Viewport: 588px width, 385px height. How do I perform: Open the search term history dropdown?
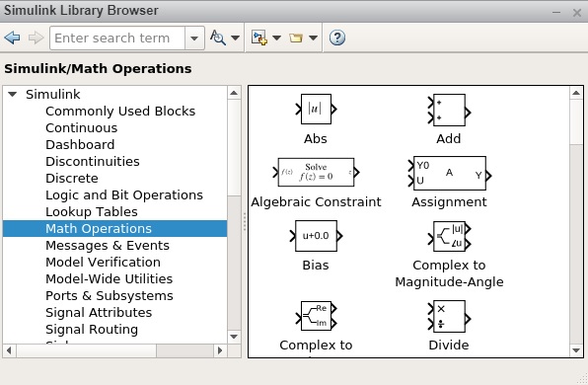[194, 38]
